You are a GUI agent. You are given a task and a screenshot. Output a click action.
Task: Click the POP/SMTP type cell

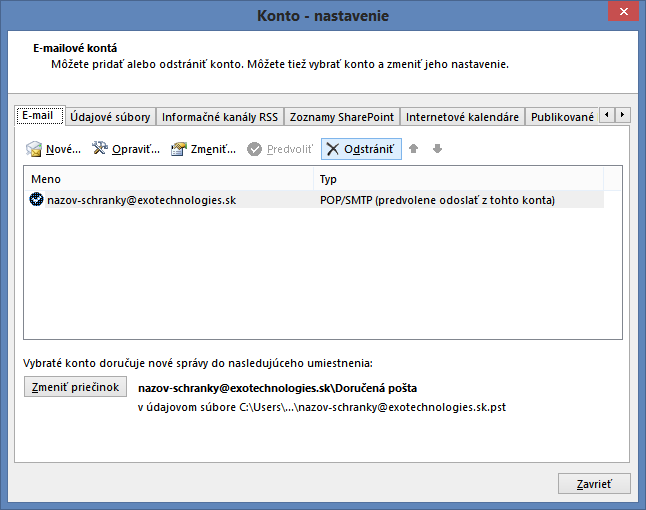click(437, 200)
